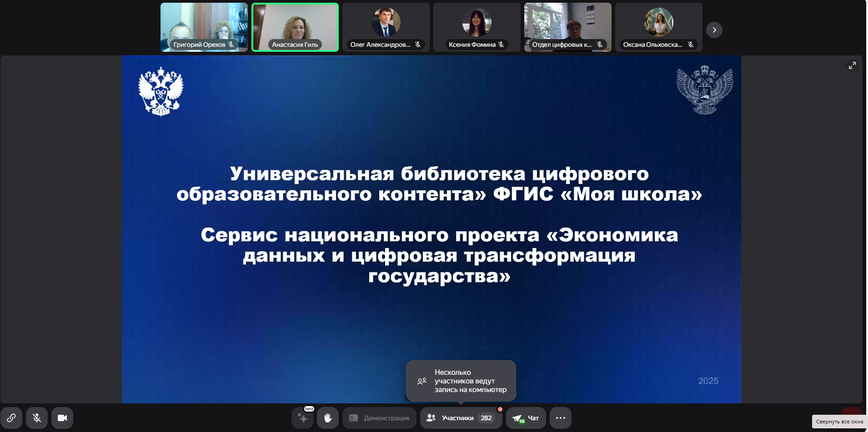Viewport: 868px width, 432px height.
Task: Select Отдел цифровых participant video tile
Action: [568, 27]
